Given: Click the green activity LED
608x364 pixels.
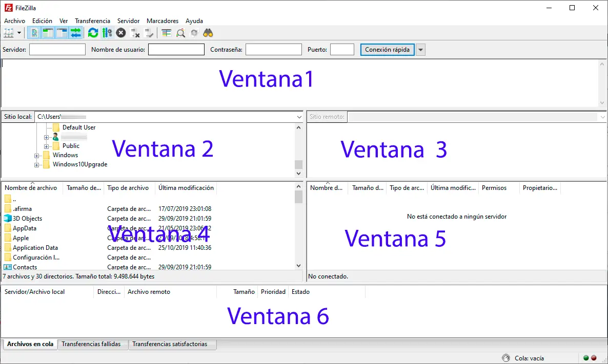Looking at the screenshot, I should point(586,358).
